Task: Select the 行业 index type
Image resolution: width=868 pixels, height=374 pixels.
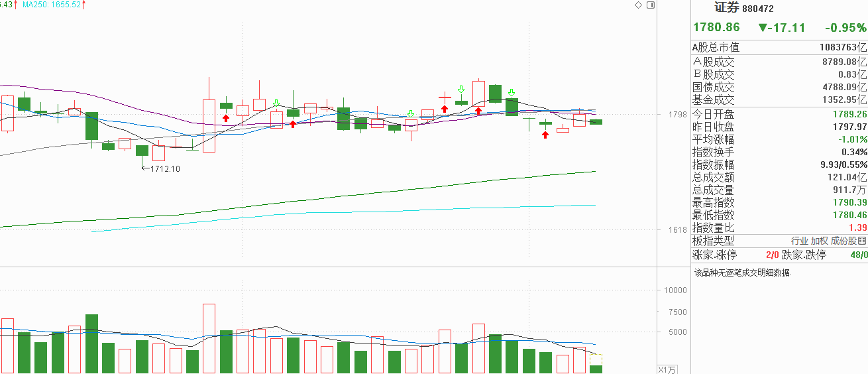Action: pyautogui.click(x=800, y=241)
